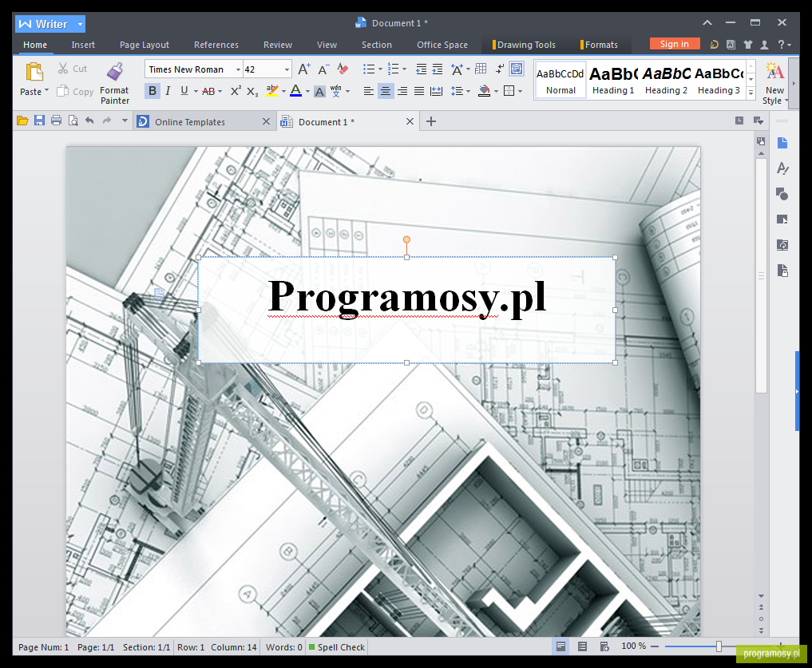The height and width of the screenshot is (668, 812).
Task: Apply superscript formatting
Action: click(236, 91)
